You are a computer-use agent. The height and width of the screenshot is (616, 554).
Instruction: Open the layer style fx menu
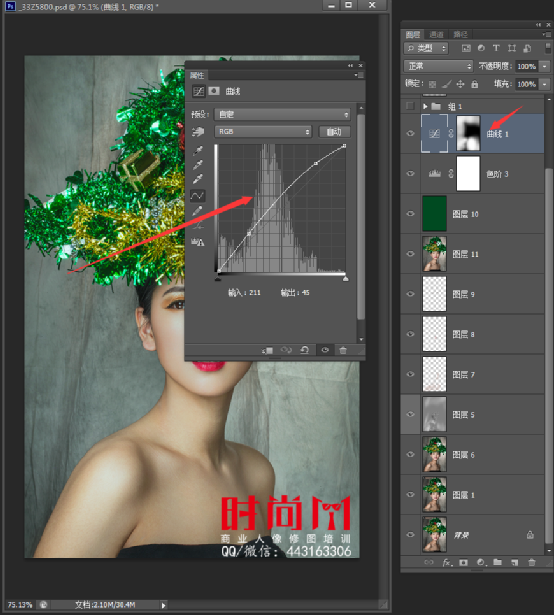(x=447, y=563)
